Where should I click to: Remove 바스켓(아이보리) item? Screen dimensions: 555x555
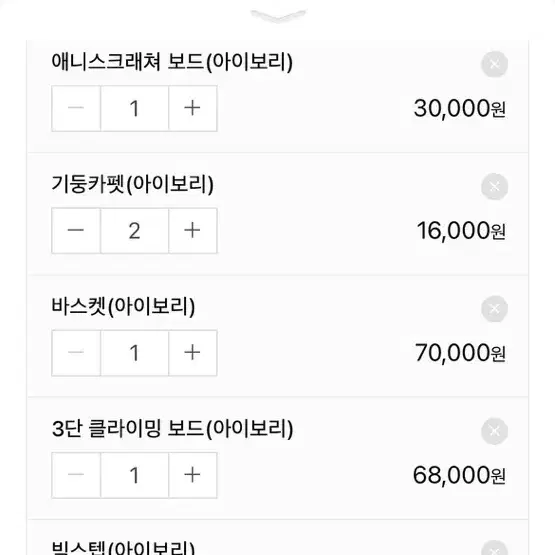494,309
